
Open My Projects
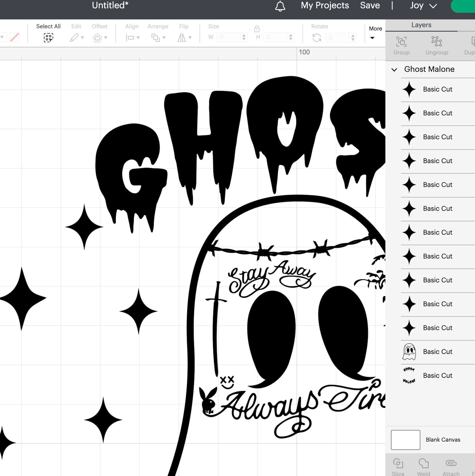point(325,6)
